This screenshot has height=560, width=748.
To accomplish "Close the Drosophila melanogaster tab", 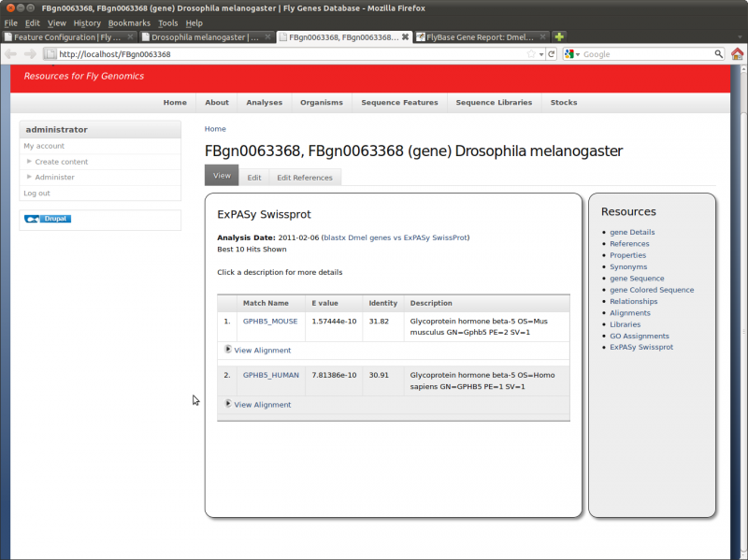I will 267,36.
